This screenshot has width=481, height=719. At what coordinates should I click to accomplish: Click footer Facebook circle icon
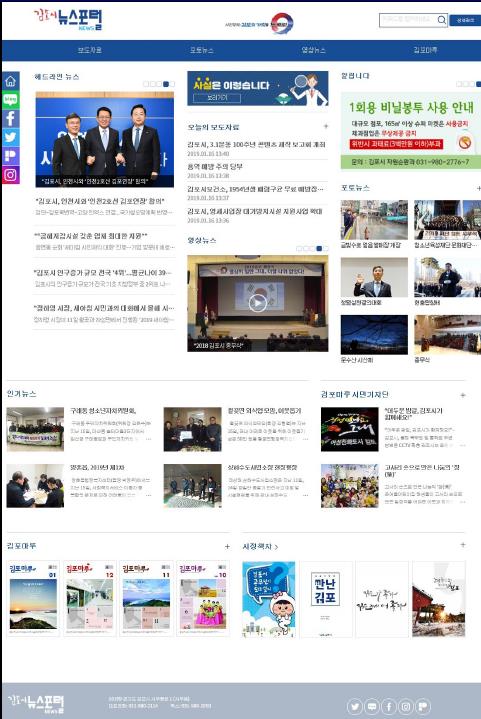click(x=389, y=706)
